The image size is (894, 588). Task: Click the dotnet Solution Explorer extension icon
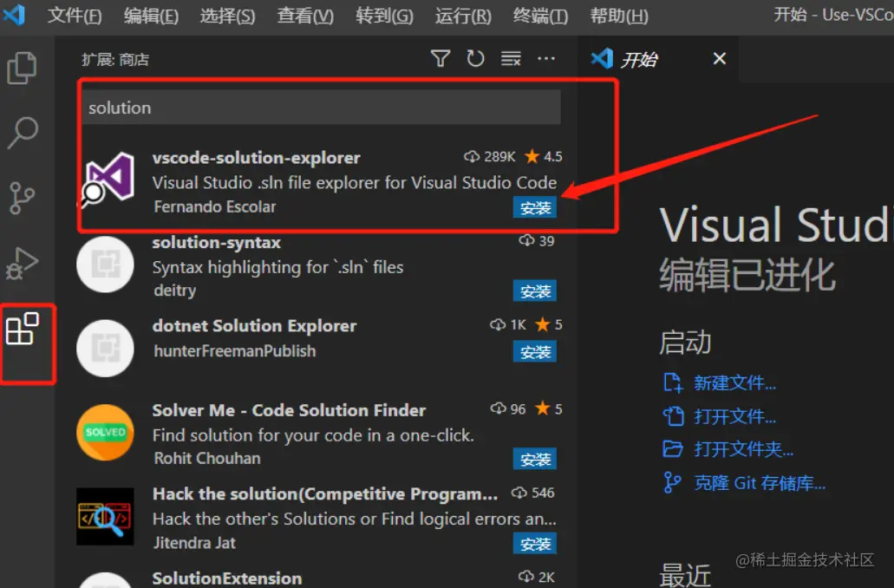point(106,349)
